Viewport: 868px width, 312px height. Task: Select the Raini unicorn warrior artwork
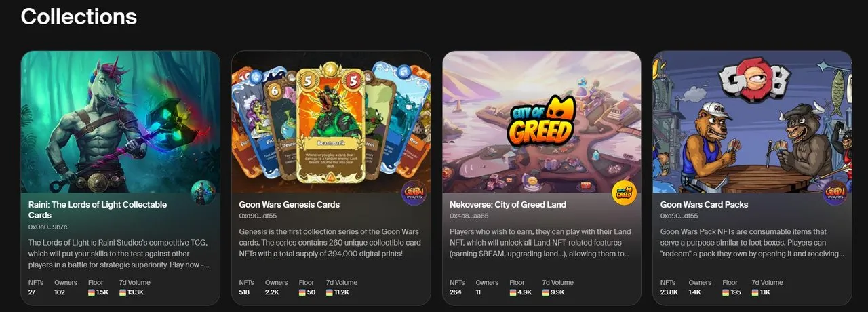click(x=121, y=122)
